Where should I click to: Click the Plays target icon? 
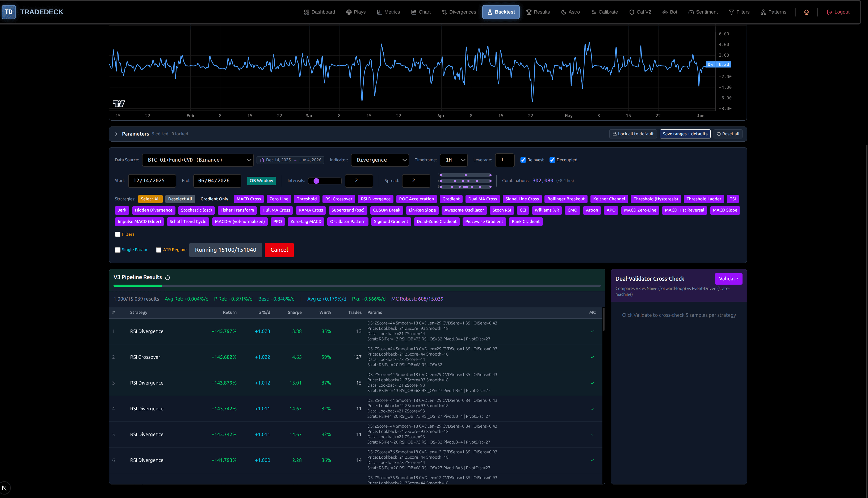[x=349, y=12]
